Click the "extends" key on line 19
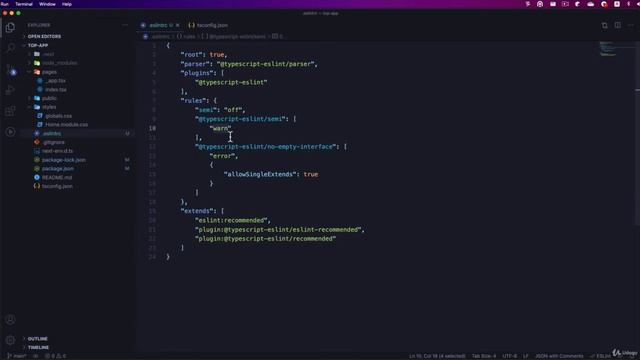Image resolution: width=640 pixels, height=360 pixels. (197, 211)
